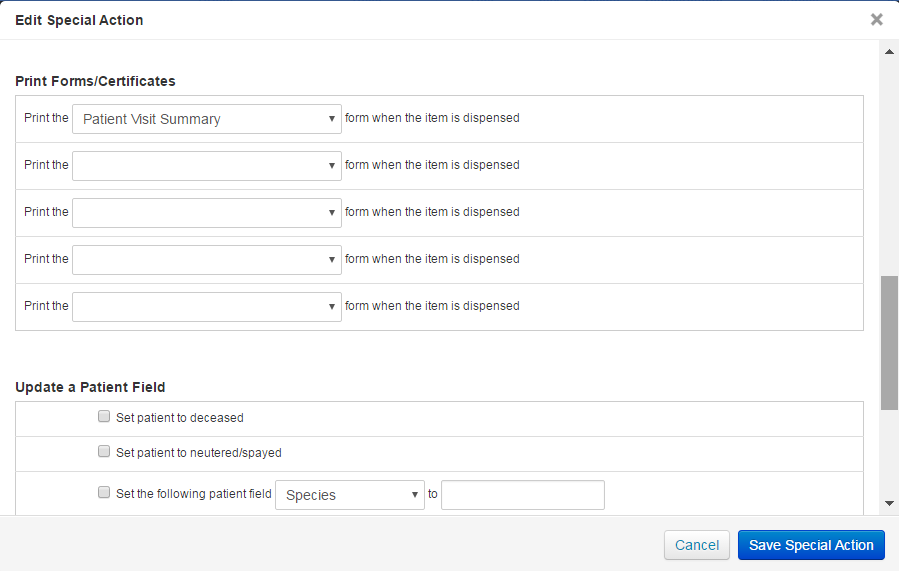The image size is (899, 571).
Task: Click the scrollbar down arrow
Action: tap(888, 503)
